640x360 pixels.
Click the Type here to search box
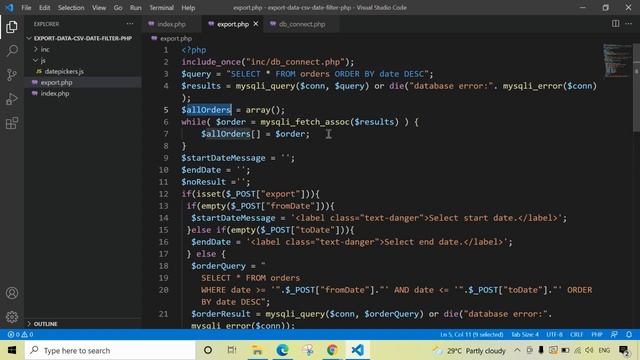pyautogui.click(x=110, y=350)
